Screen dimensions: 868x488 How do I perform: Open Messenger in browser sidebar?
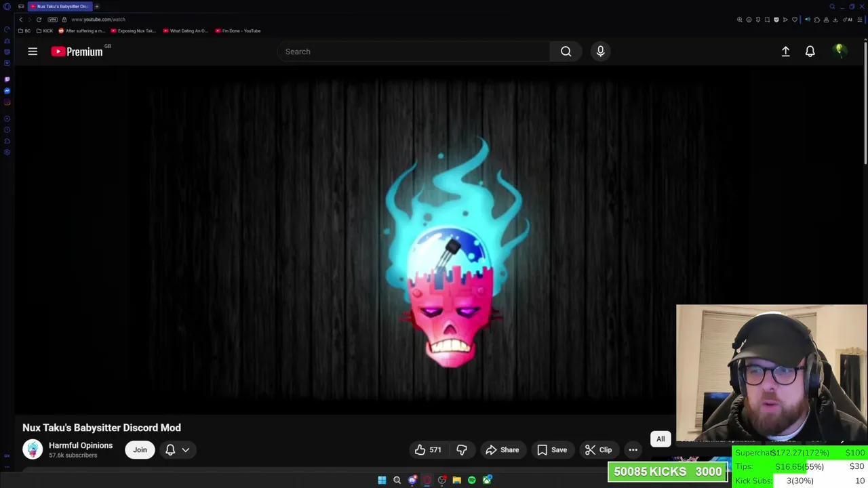(7, 91)
